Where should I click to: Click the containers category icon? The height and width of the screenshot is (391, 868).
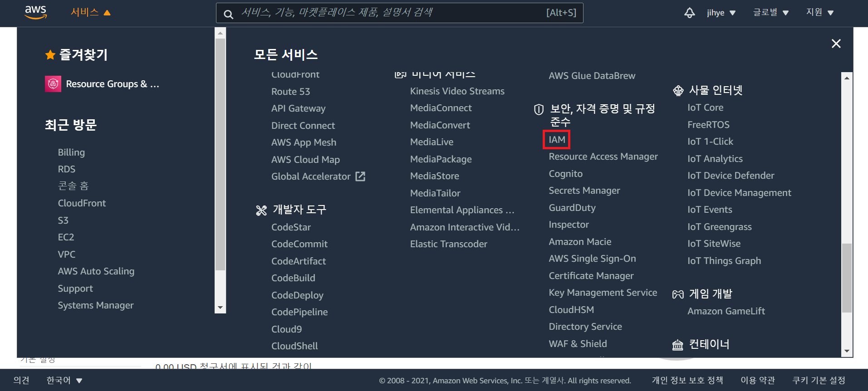pyautogui.click(x=677, y=345)
